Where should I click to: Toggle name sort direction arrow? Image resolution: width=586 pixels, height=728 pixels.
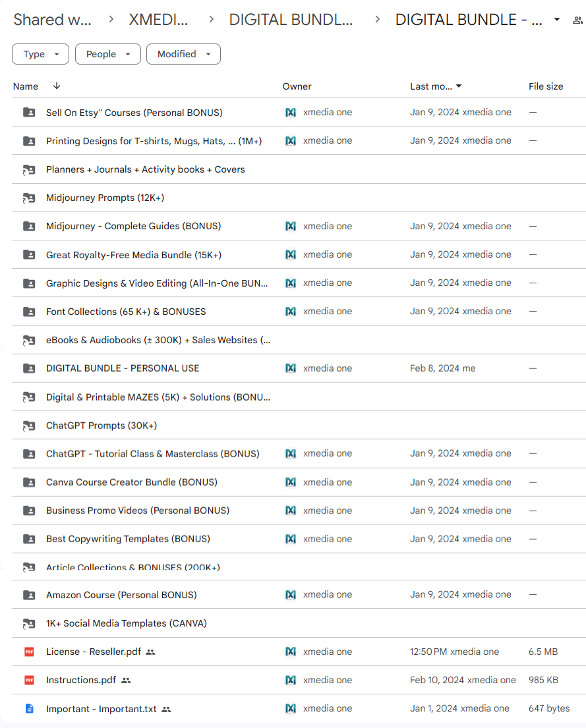(57, 86)
